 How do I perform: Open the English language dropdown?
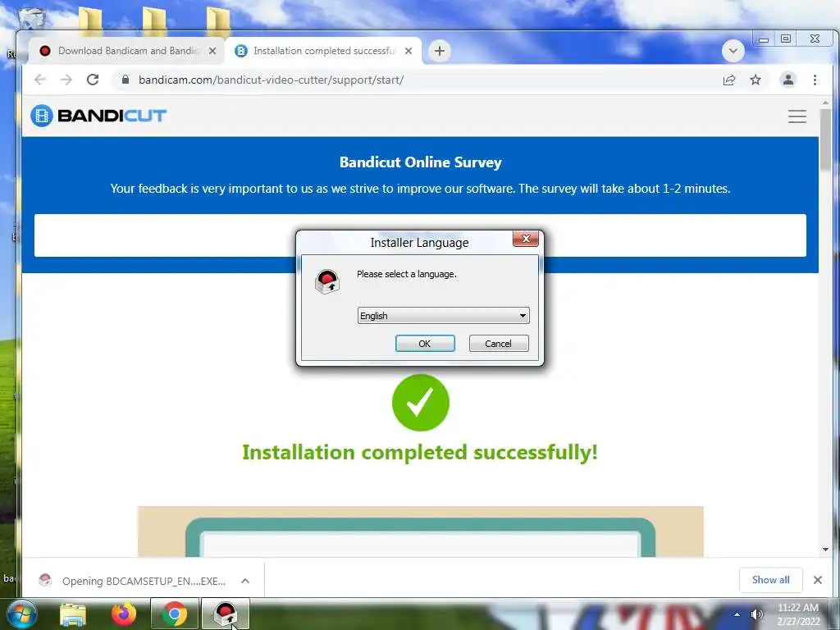click(443, 316)
